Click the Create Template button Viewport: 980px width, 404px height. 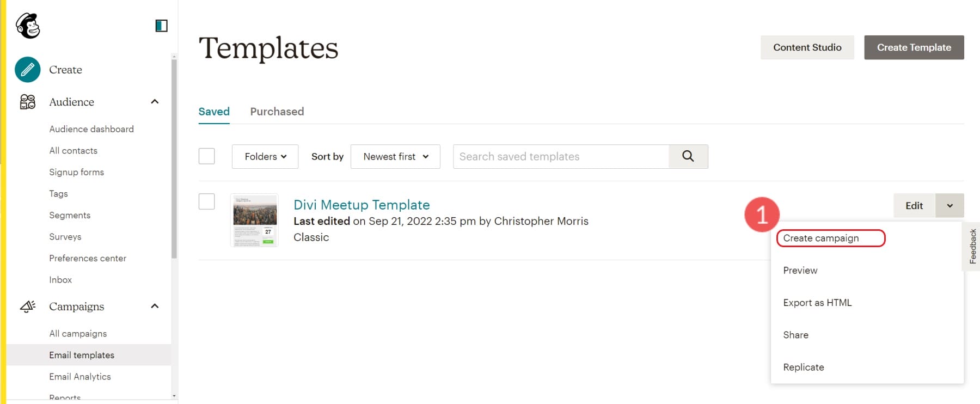point(914,47)
